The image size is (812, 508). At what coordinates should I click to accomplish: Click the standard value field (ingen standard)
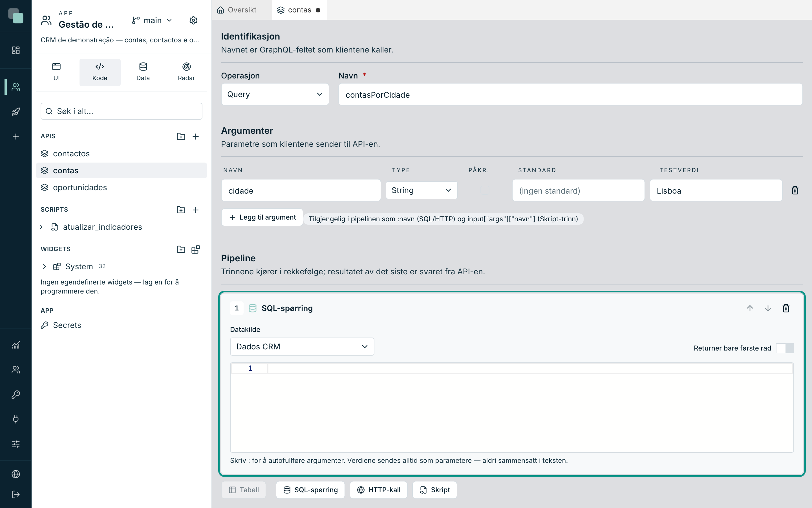coord(578,190)
